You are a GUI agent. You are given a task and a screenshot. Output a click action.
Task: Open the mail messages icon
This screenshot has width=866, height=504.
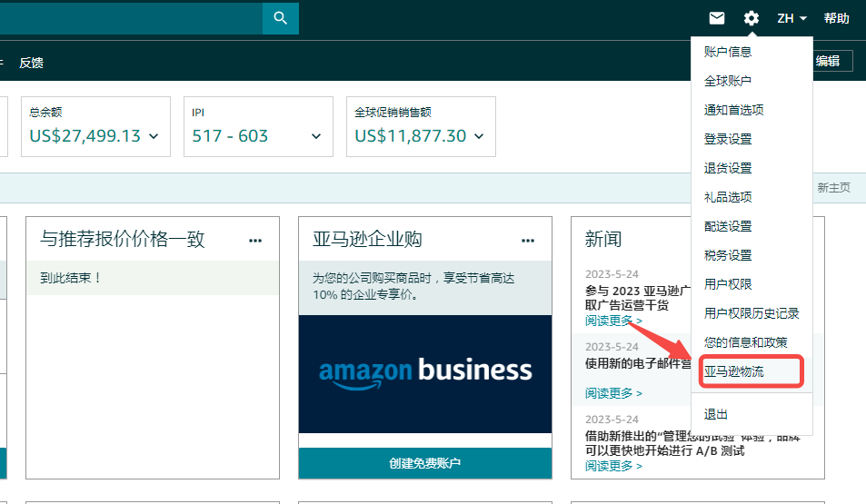click(717, 18)
